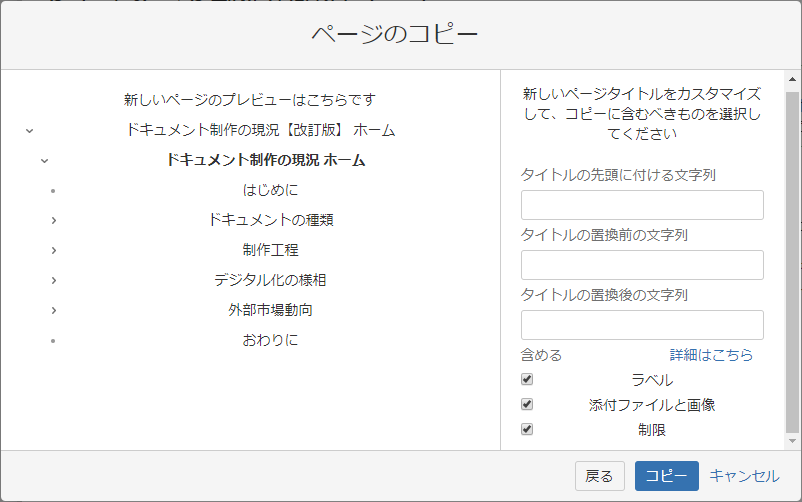Expand the 制作工程 tree item
The image size is (802, 502).
coord(53,250)
